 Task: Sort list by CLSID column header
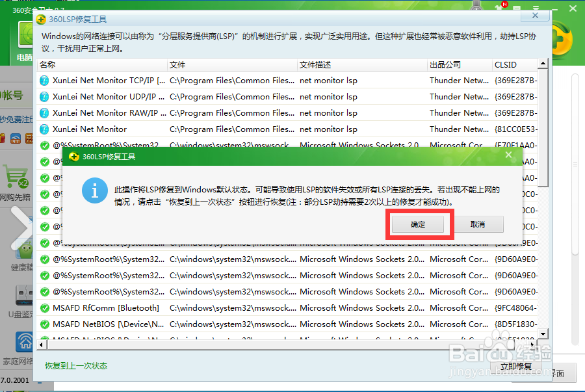point(515,65)
